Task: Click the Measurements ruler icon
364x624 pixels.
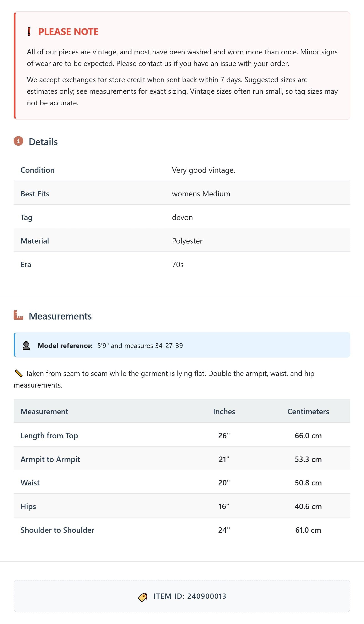Action: point(18,315)
